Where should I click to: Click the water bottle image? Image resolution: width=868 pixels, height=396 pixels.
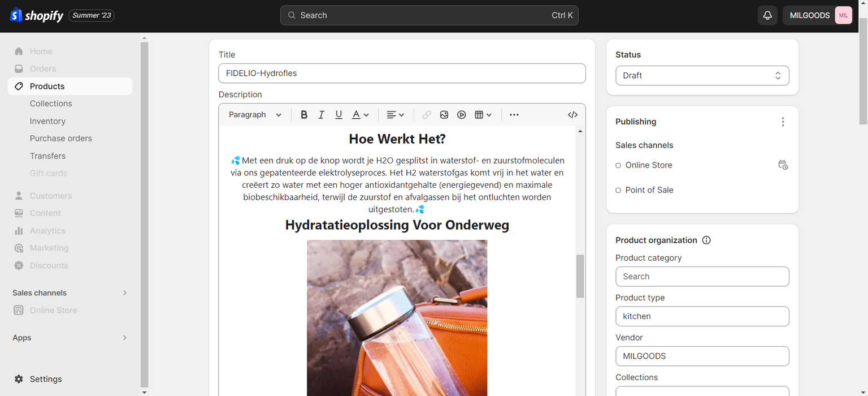(397, 317)
